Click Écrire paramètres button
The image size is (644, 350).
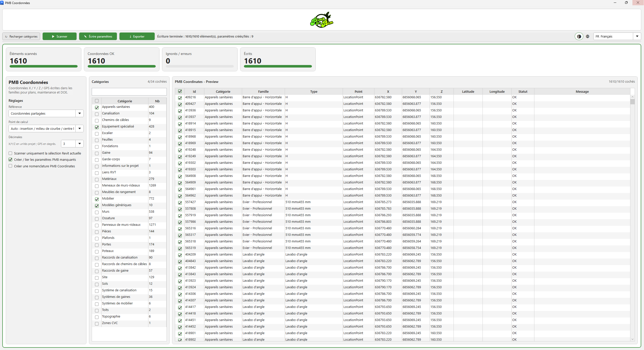pos(98,36)
